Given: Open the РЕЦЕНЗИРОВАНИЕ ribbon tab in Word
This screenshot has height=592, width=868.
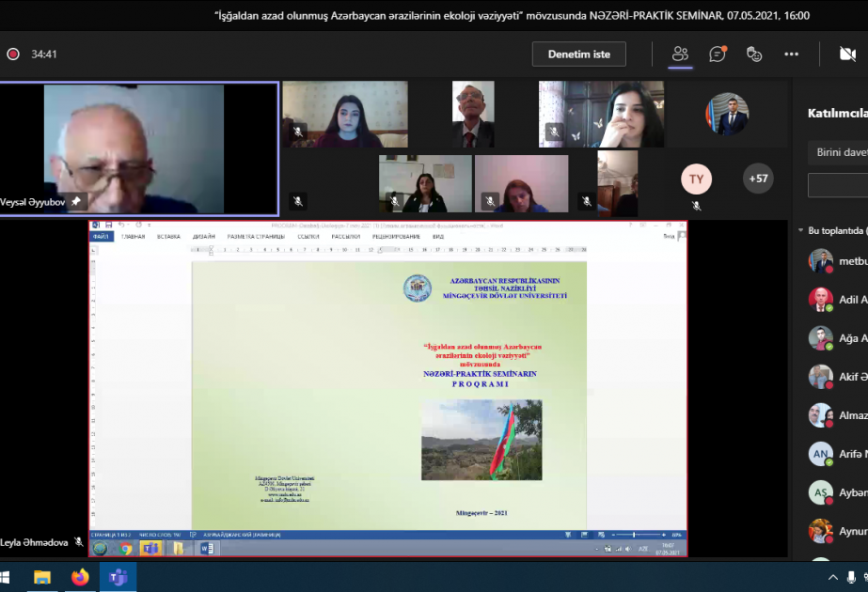Looking at the screenshot, I should tap(396, 236).
